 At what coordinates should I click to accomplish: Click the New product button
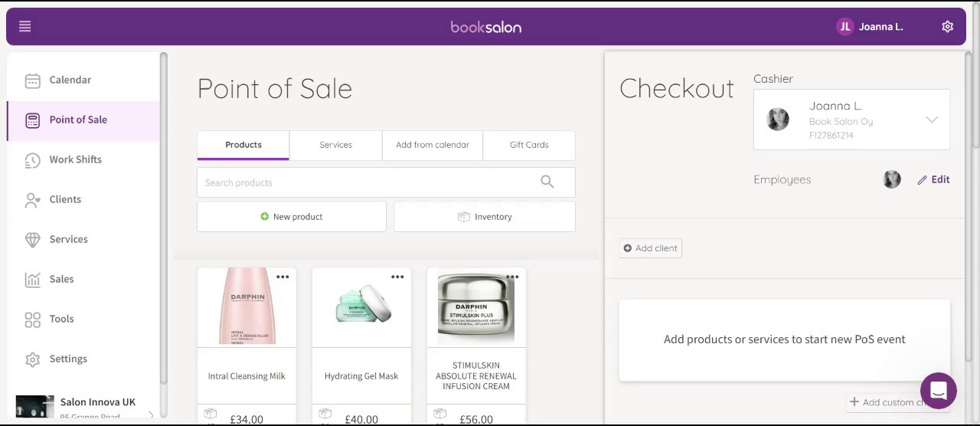(x=292, y=217)
